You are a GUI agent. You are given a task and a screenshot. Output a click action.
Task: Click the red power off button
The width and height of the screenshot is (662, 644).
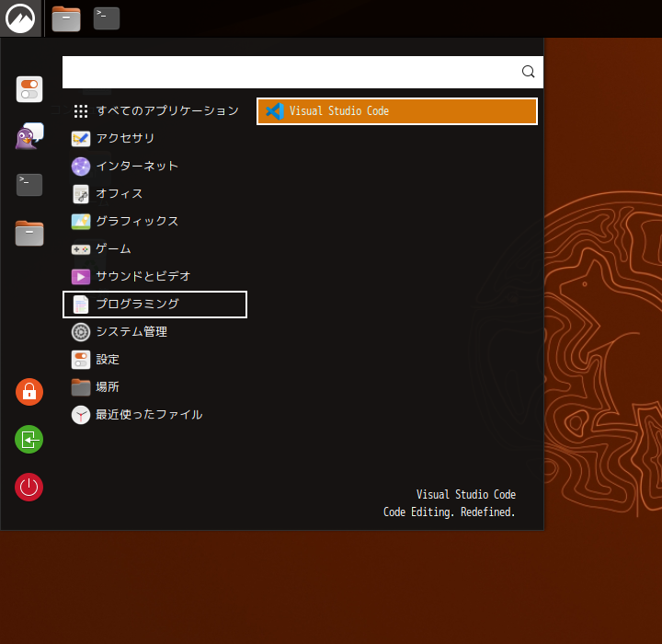(x=29, y=487)
